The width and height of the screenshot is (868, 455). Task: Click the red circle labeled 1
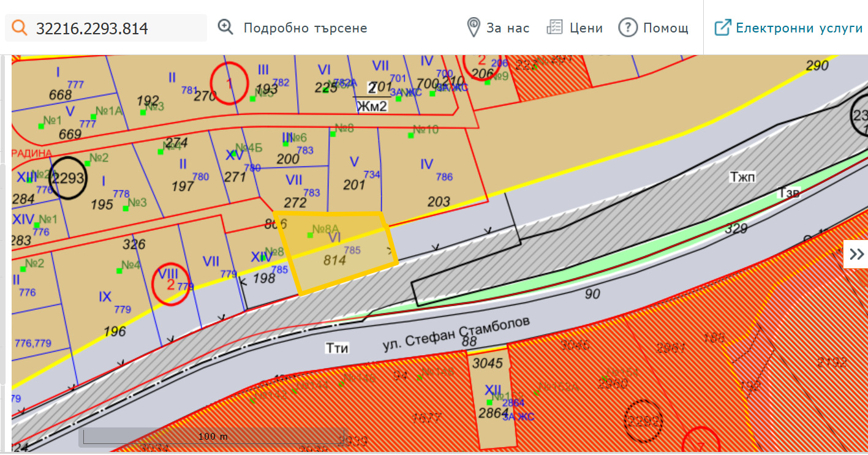pyautogui.click(x=230, y=83)
